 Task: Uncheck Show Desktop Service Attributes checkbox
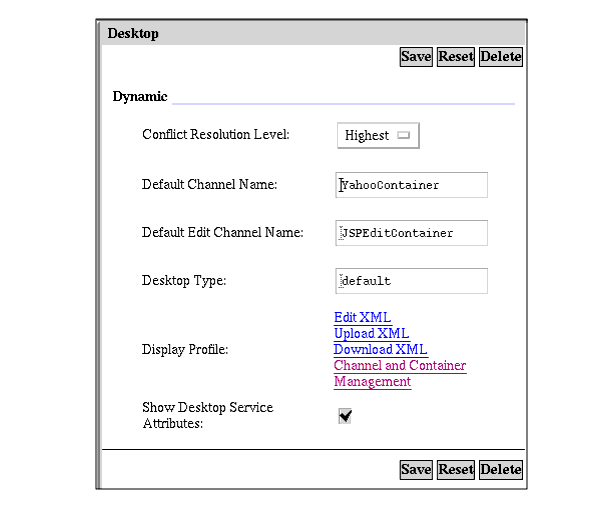(x=345, y=416)
